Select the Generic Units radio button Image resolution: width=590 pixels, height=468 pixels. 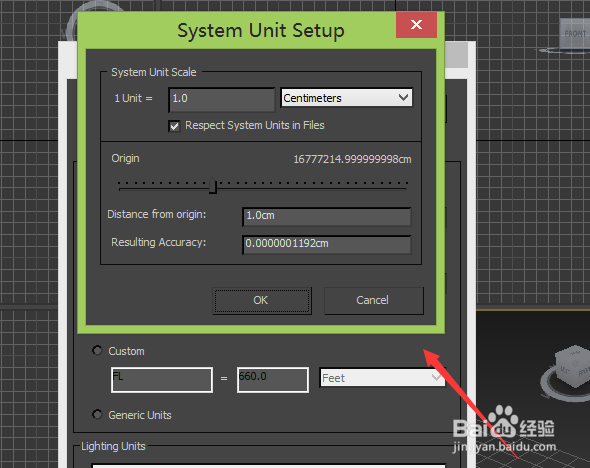click(x=97, y=415)
